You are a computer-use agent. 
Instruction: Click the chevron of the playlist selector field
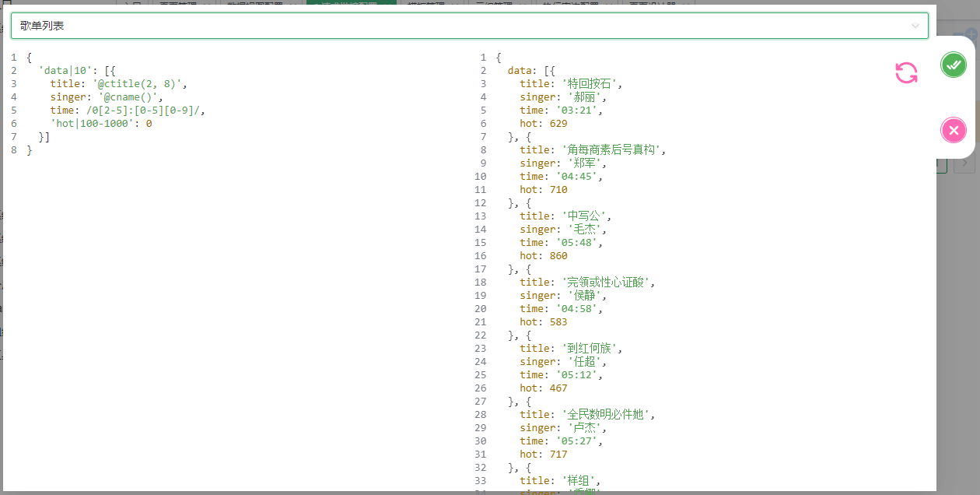(x=916, y=26)
